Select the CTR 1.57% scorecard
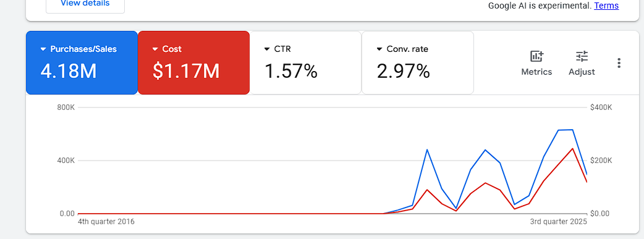Screen dimensions: 644x239 pos(305,63)
